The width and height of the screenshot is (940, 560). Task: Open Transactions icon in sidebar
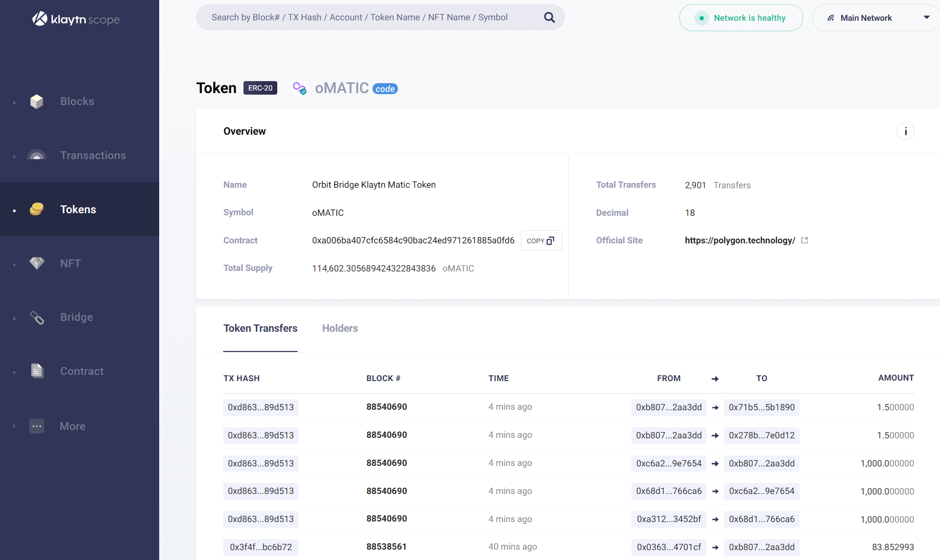click(x=36, y=154)
